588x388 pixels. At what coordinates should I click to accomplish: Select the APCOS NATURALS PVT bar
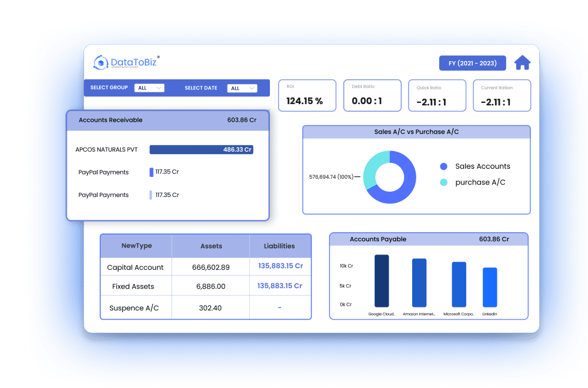[x=201, y=150]
